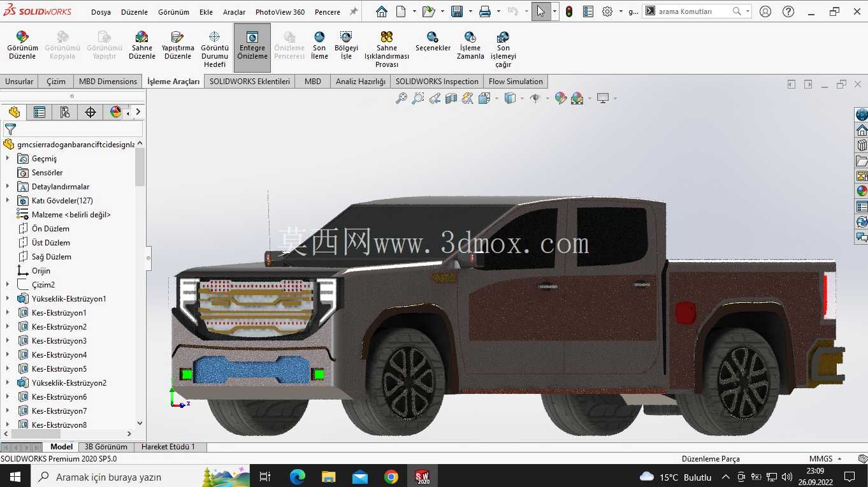Viewport: 868px width, 487px height.
Task: Switch to Flow Simulation tab
Action: coord(516,82)
